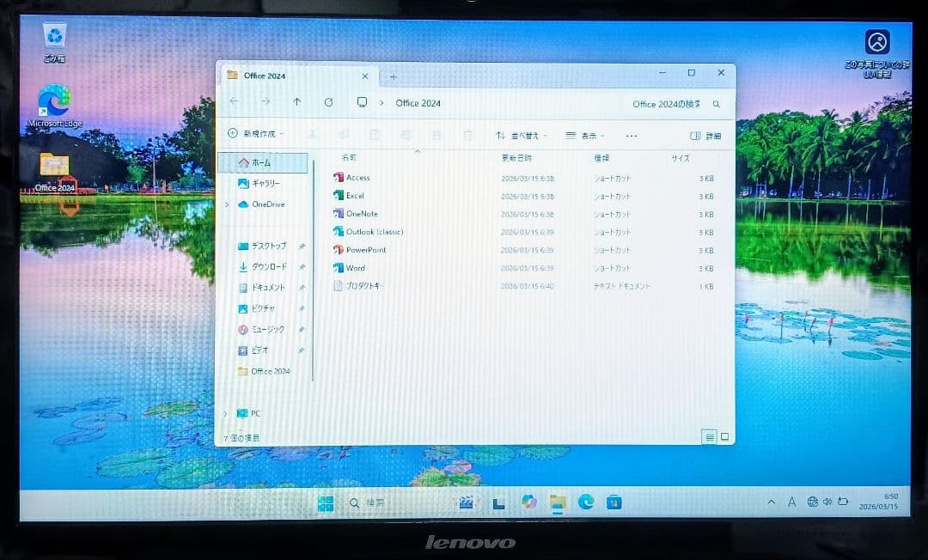Open the three-dots more options menu

(632, 136)
